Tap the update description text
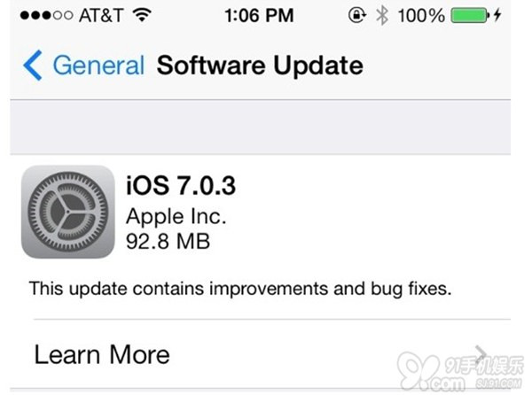This screenshot has width=532, height=395. coord(240,289)
